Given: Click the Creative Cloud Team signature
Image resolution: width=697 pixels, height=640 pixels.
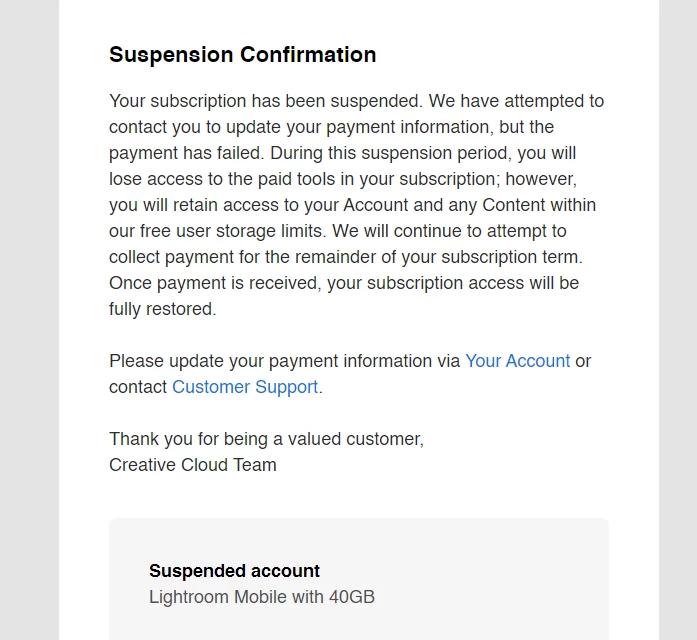Looking at the screenshot, I should (192, 465).
